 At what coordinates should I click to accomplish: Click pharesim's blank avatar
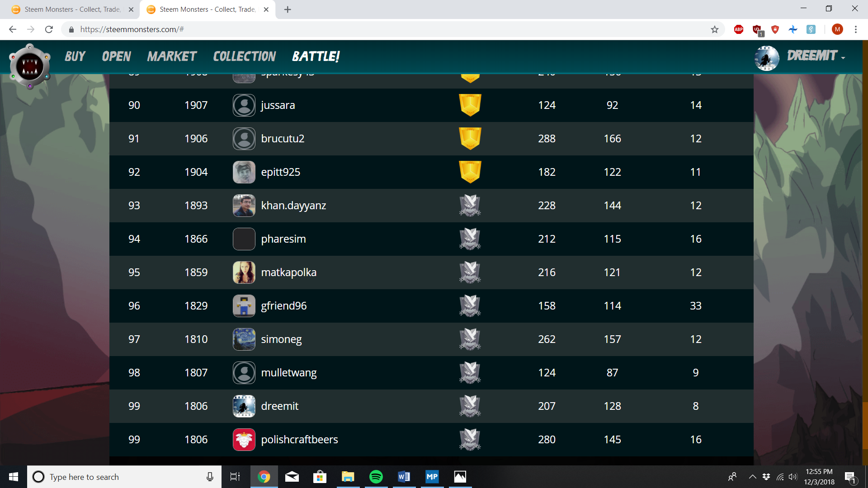tap(244, 239)
